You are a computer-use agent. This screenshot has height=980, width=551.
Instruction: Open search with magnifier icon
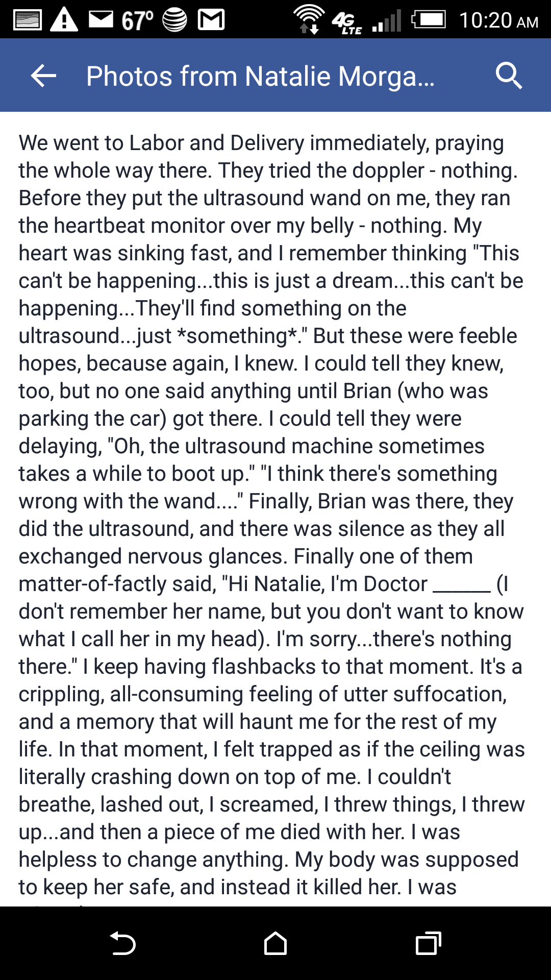tap(509, 76)
